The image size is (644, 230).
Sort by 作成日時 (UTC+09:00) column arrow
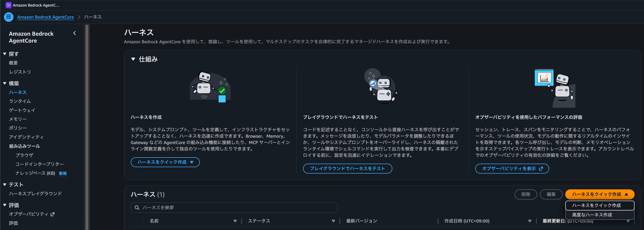tap(529, 221)
